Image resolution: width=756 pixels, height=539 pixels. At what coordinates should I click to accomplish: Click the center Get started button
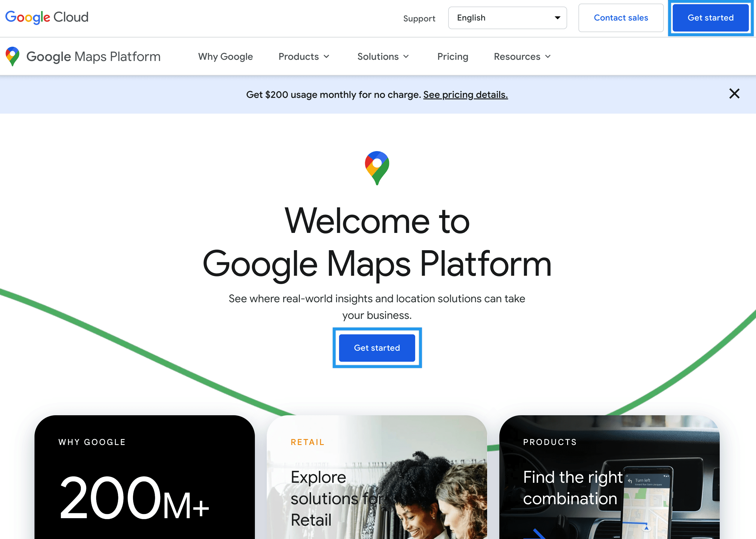(377, 348)
